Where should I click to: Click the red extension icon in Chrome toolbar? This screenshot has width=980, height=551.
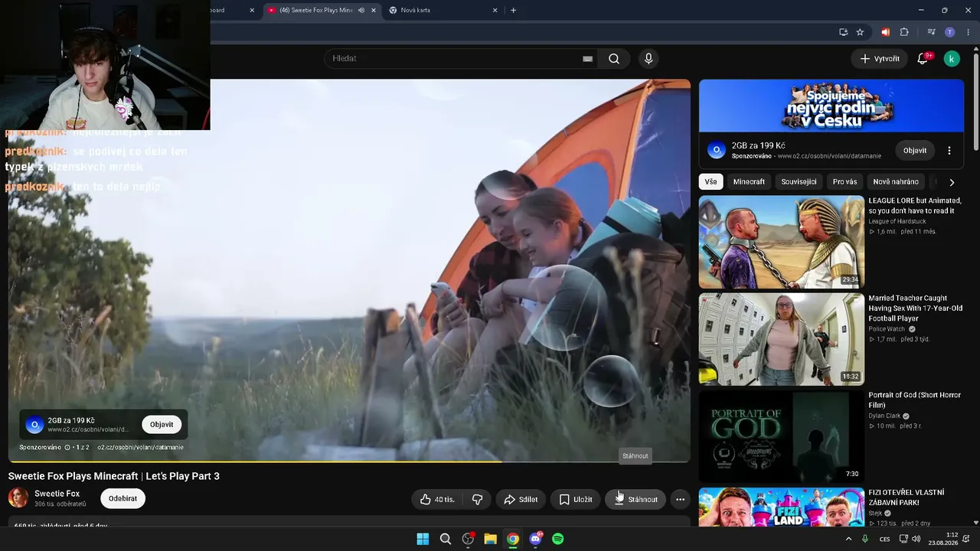pyautogui.click(x=885, y=32)
